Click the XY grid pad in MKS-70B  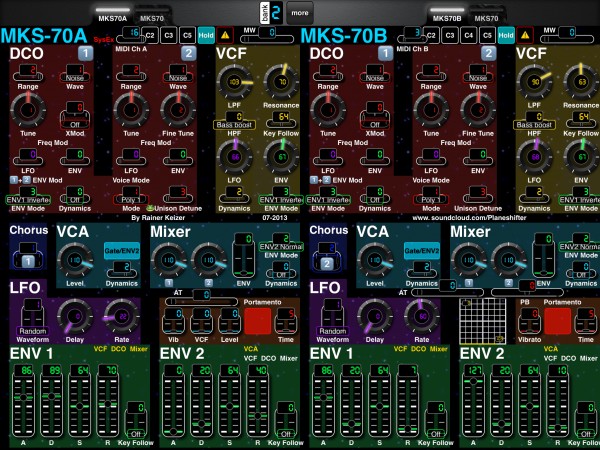(483, 321)
